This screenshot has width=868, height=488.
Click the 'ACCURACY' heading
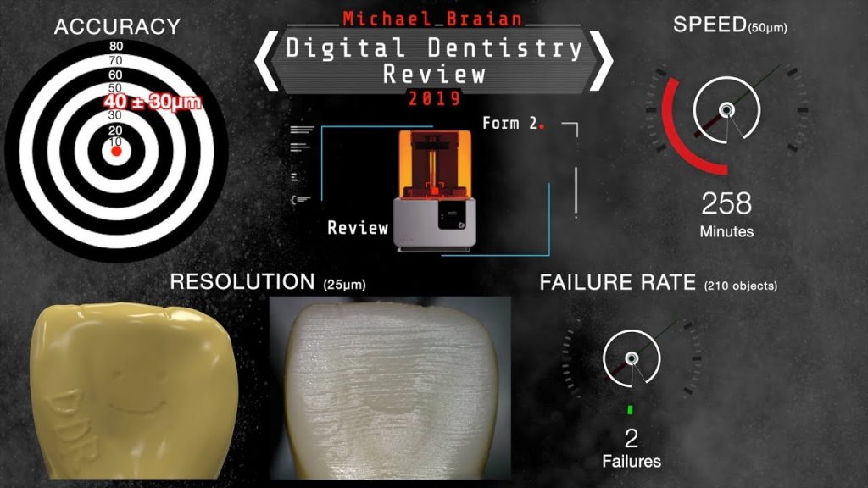point(117,26)
